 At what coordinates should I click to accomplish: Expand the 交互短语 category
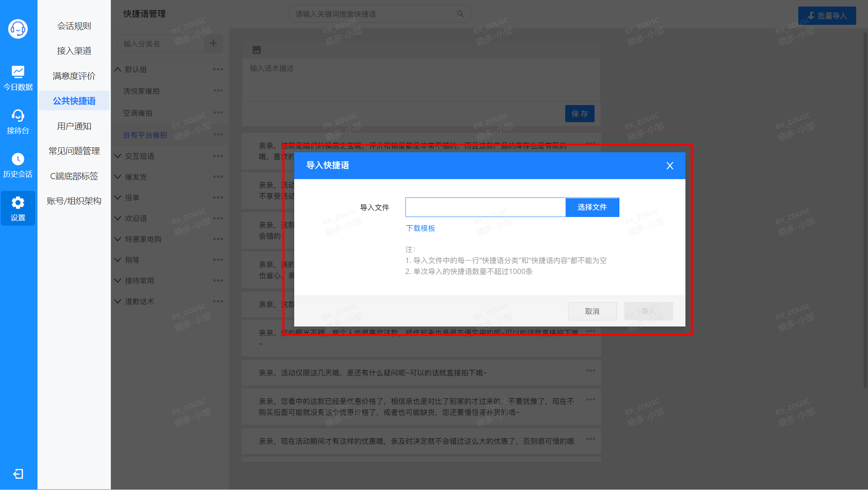click(118, 156)
